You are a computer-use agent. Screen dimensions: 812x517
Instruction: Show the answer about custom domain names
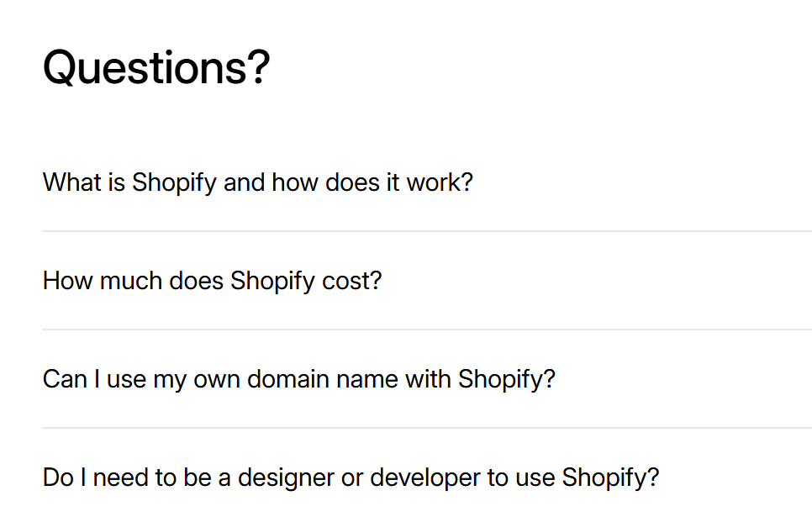point(299,378)
